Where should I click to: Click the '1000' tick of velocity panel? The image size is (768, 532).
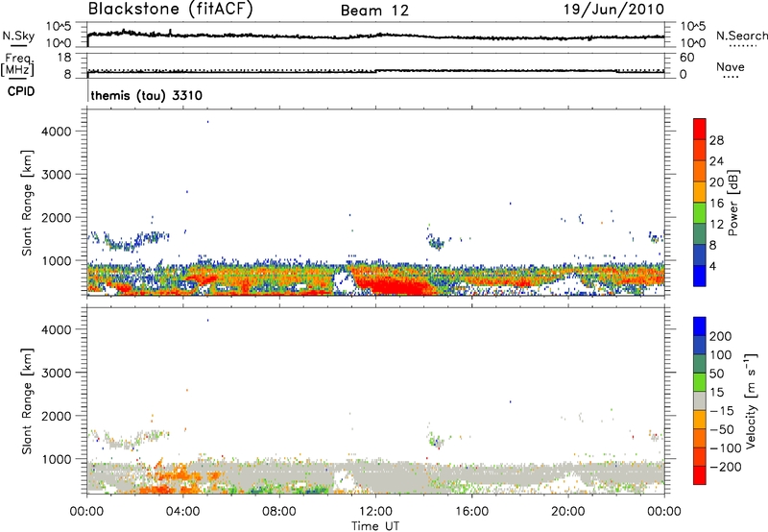(x=57, y=459)
